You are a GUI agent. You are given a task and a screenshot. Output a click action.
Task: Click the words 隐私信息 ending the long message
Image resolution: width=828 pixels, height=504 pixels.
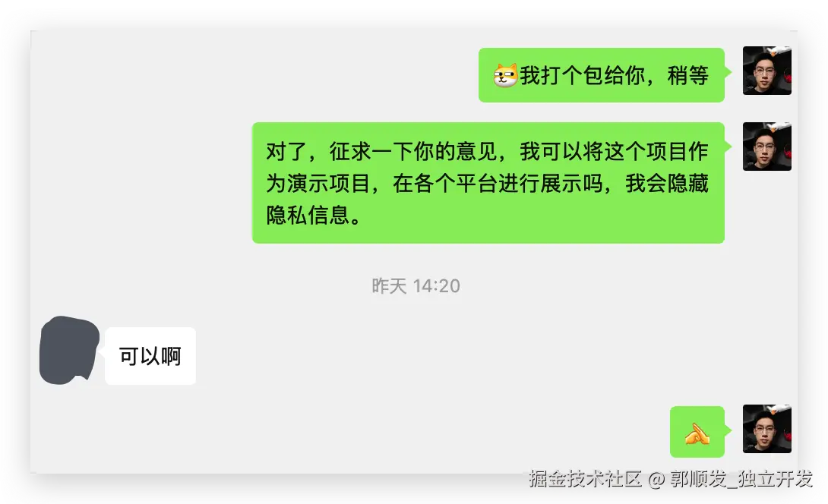pyautogui.click(x=308, y=215)
